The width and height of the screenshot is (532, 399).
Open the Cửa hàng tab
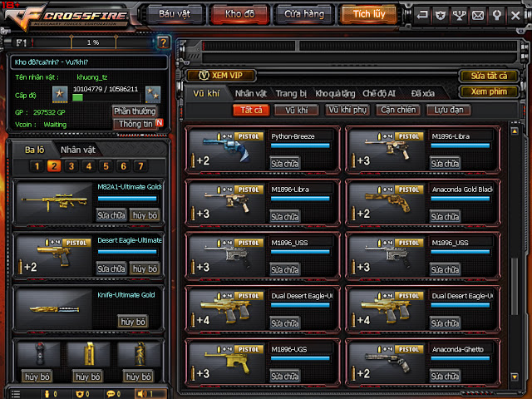tap(304, 14)
